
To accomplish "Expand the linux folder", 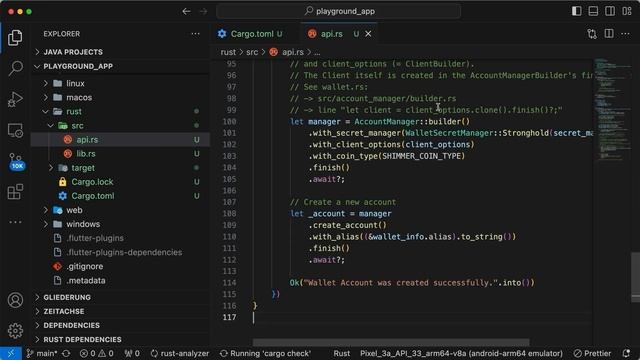I will [x=120, y=83].
